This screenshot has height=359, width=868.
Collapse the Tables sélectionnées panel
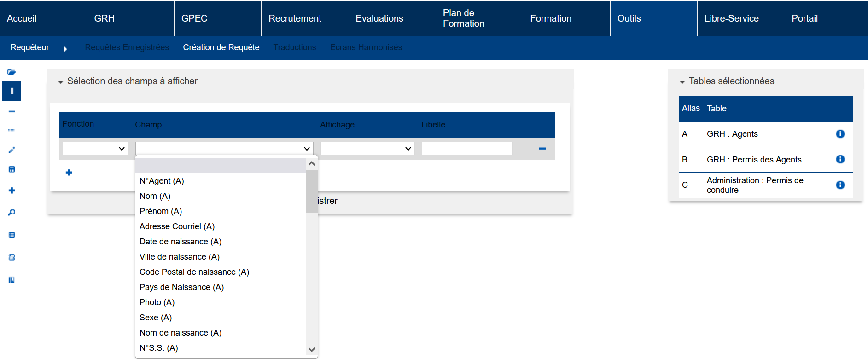(682, 82)
